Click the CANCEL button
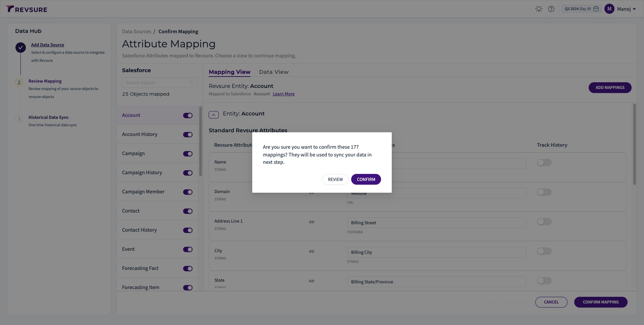 pos(551,302)
